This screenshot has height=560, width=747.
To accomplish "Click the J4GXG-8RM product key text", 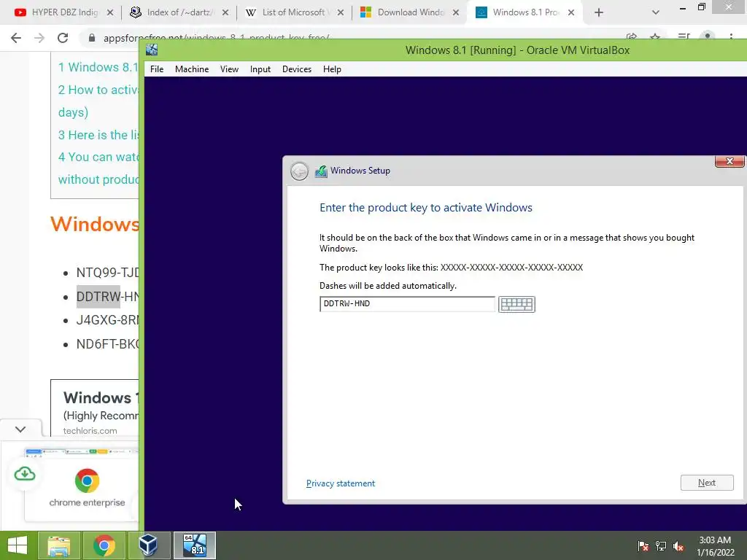I will tap(108, 320).
